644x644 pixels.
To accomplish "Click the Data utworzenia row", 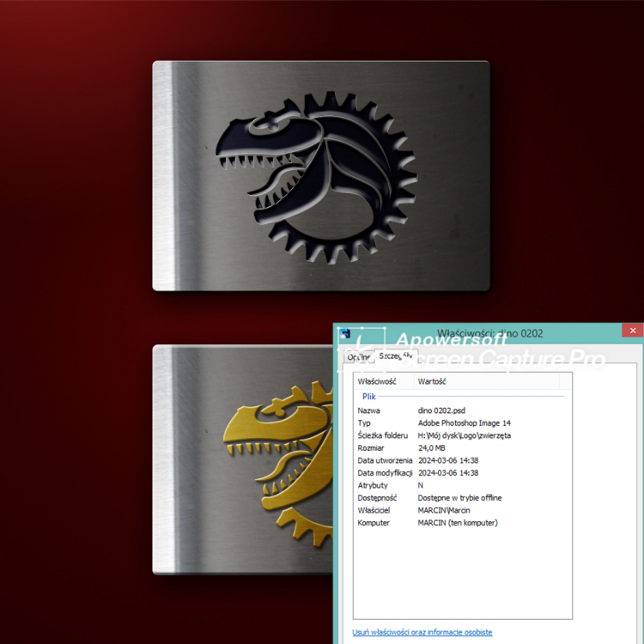I will [x=384, y=460].
